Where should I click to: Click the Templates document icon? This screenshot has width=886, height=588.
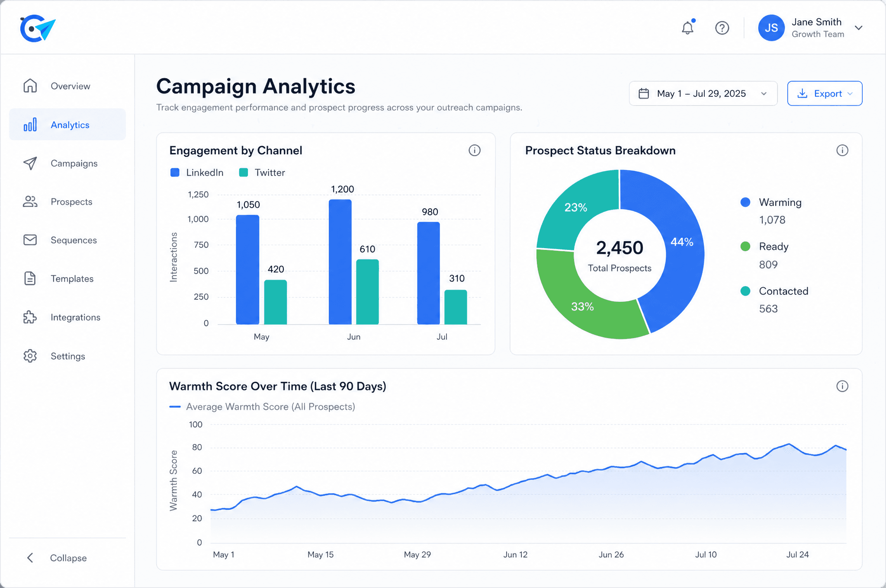pos(30,278)
